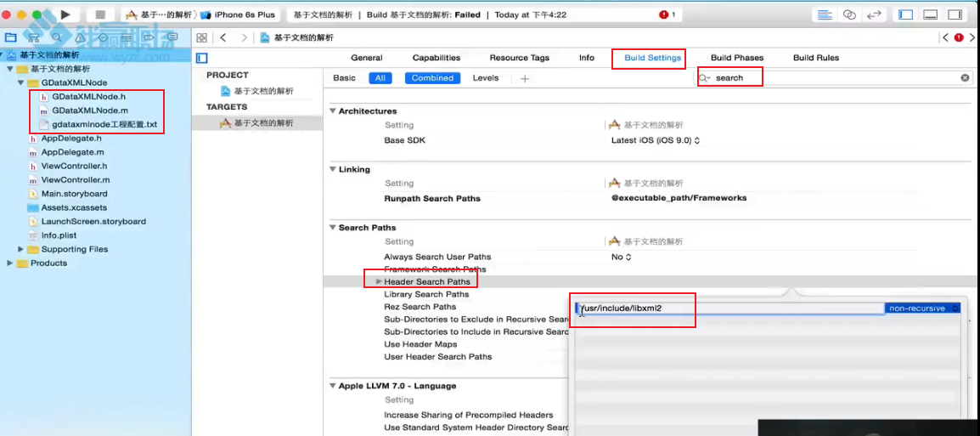This screenshot has height=436, width=980.
Task: Click the search field containing 'search'
Action: coord(836,77)
